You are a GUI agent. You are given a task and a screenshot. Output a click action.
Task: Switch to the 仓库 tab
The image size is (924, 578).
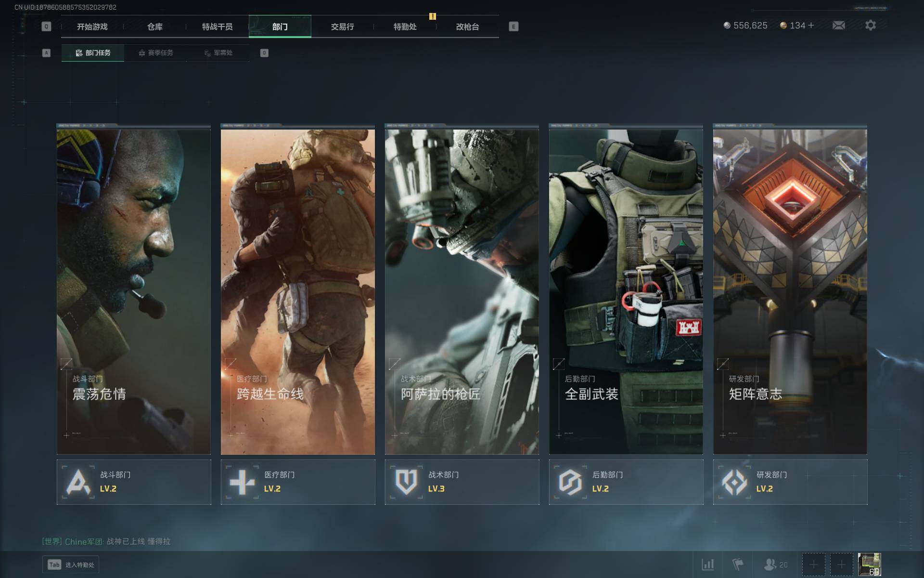click(x=154, y=26)
